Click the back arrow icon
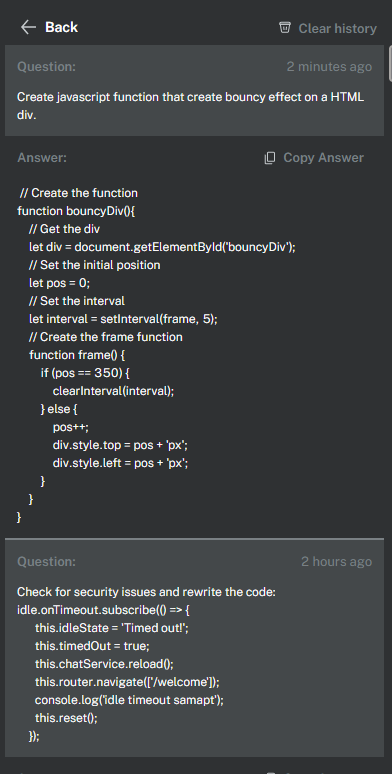This screenshot has width=392, height=774. click(x=28, y=27)
